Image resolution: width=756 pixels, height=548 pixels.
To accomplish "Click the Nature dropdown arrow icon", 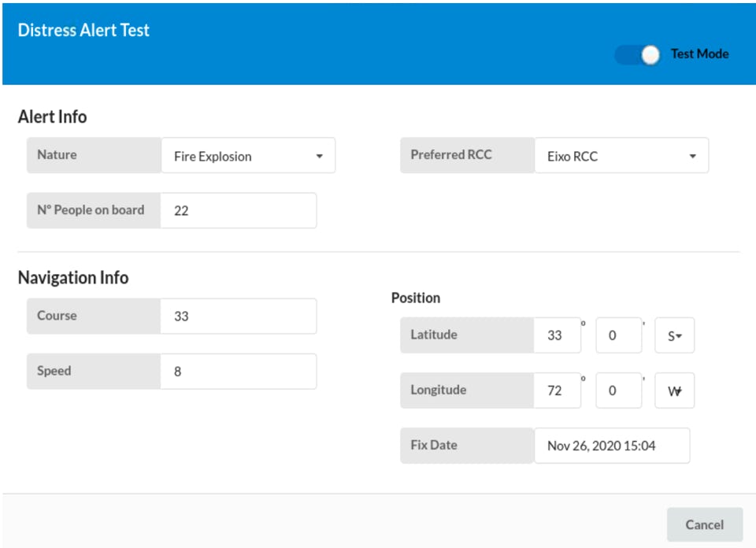I will [x=320, y=156].
